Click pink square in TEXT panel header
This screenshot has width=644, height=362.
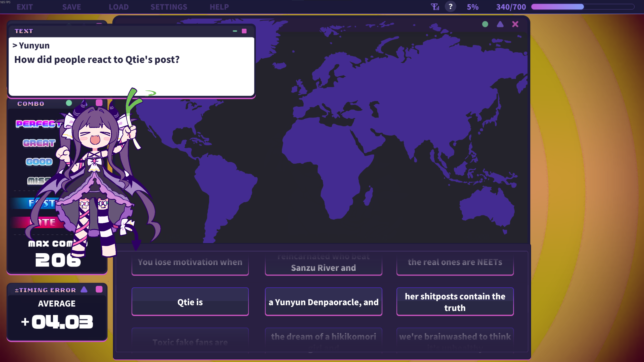tap(244, 31)
